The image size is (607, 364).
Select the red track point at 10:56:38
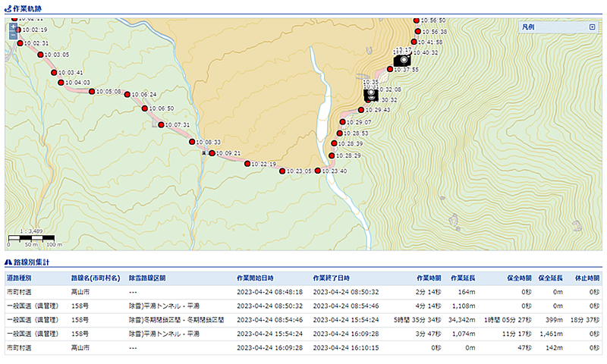(x=418, y=31)
